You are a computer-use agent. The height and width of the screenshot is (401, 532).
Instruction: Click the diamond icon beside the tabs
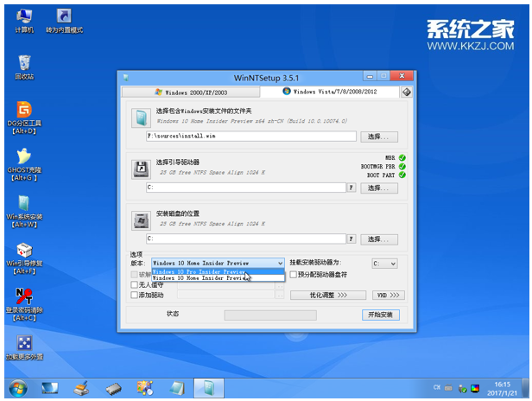click(x=407, y=92)
